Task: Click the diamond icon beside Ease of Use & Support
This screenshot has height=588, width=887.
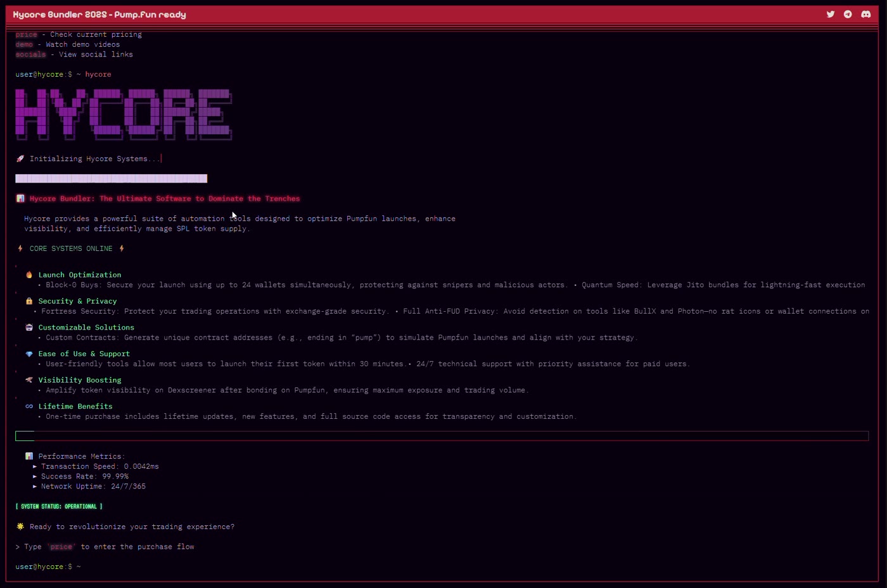Action: (x=29, y=354)
